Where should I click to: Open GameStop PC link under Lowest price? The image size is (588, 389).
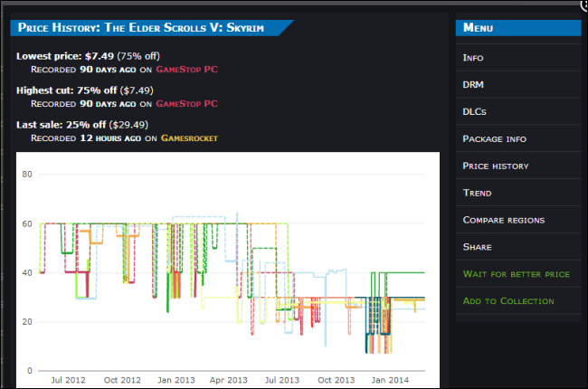(186, 70)
